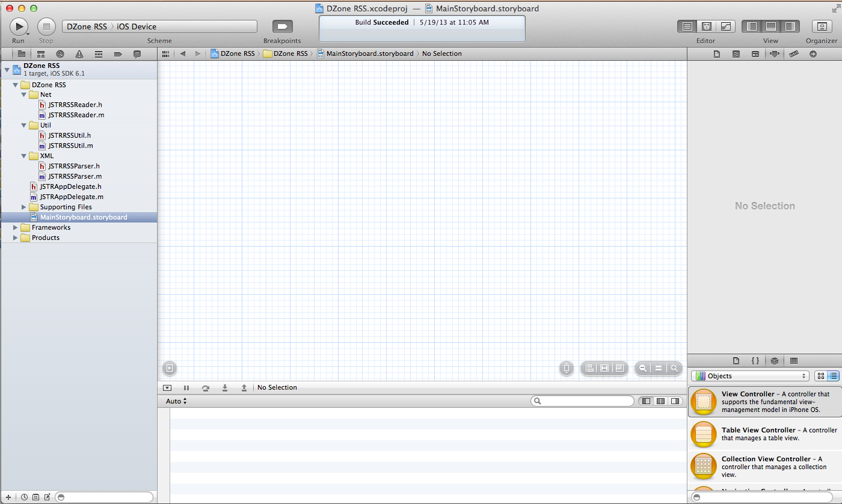This screenshot has height=504, width=842.
Task: Show the Quick Help inspector
Action: tap(736, 54)
